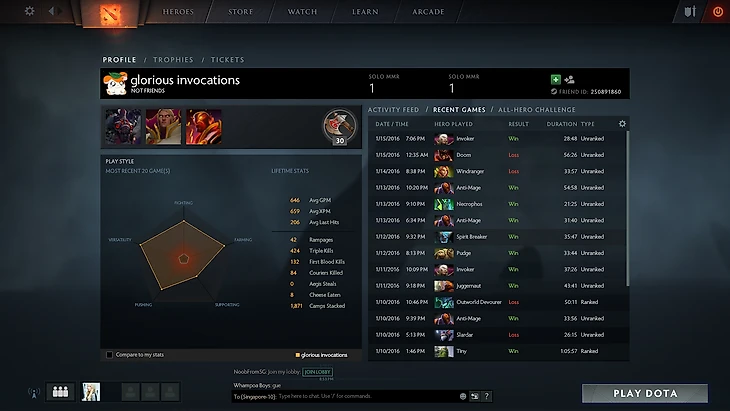The width and height of the screenshot is (730, 411).
Task: Open the settings gear in top bar
Action: [29, 11]
